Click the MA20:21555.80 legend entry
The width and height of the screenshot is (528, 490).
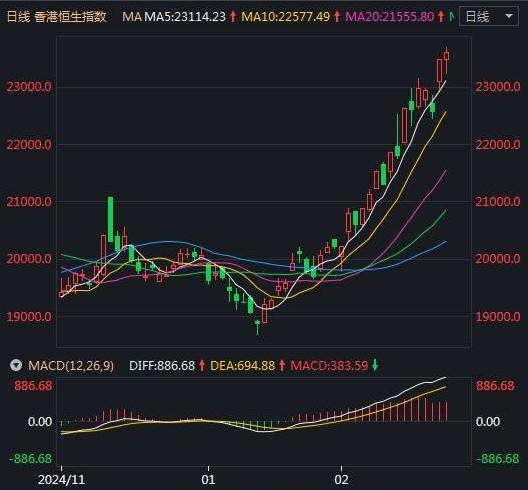(390, 16)
